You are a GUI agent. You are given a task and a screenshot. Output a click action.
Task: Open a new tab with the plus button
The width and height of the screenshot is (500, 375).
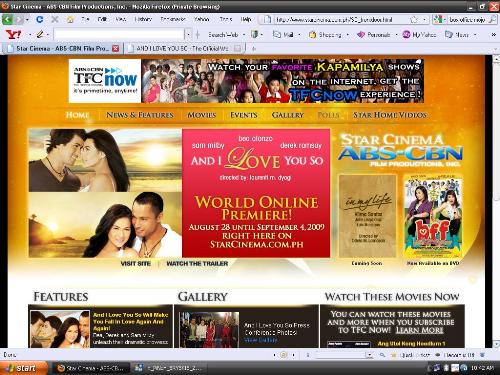[x=254, y=49]
